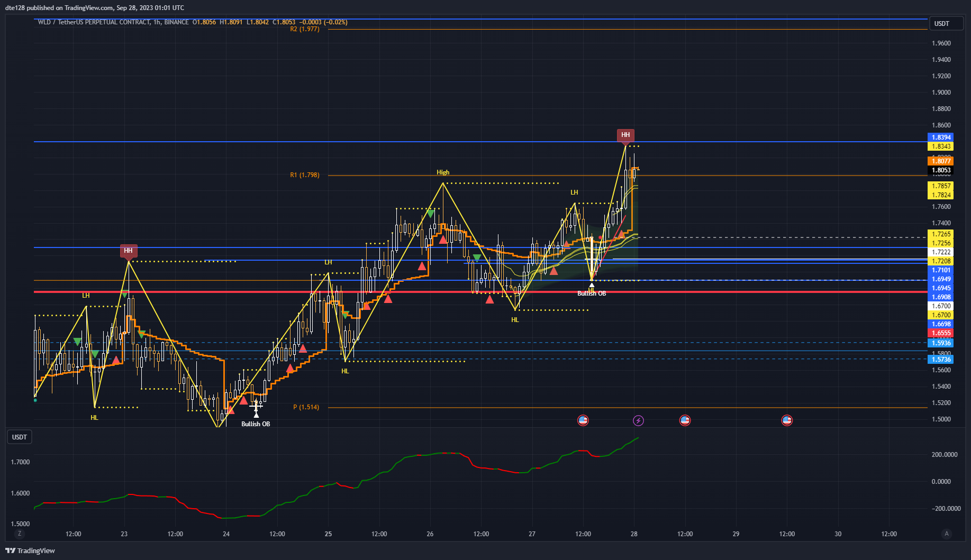Click the 200.0000 value on indicator scale
Image resolution: width=971 pixels, height=560 pixels.
pos(945,455)
